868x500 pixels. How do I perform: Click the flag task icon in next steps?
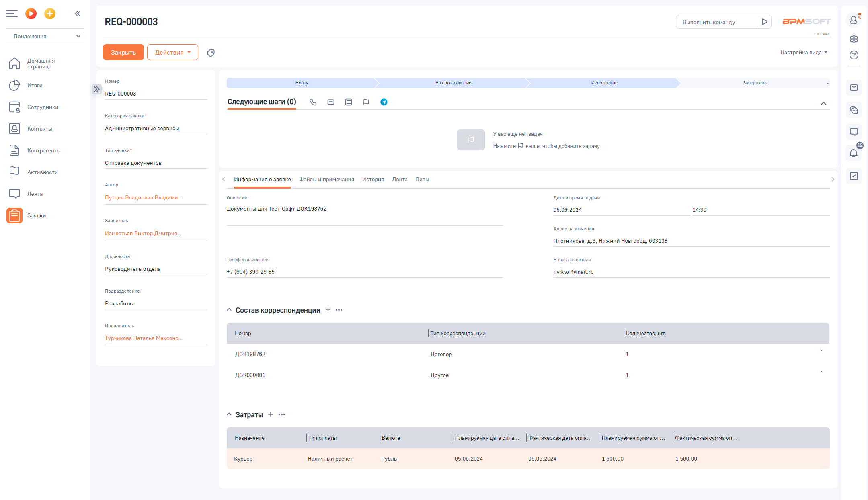(x=366, y=102)
